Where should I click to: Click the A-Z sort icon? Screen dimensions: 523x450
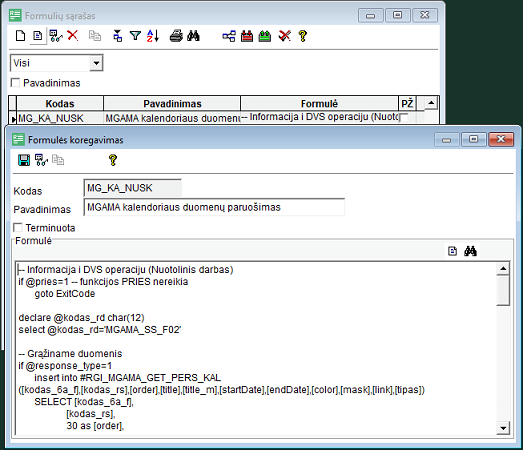(x=153, y=36)
